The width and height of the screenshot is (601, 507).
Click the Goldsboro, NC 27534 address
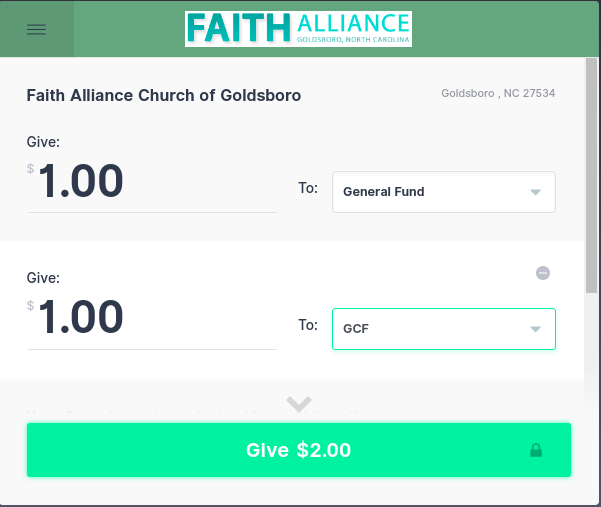[x=498, y=93]
